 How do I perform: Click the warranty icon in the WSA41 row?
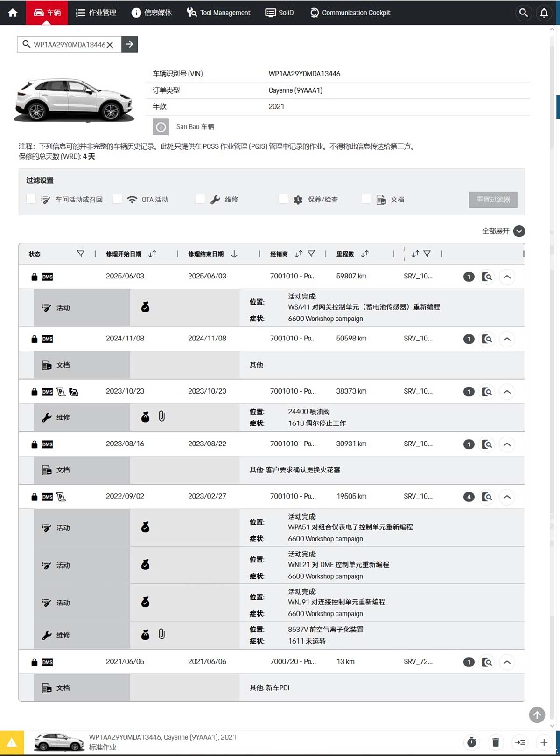[x=146, y=307]
